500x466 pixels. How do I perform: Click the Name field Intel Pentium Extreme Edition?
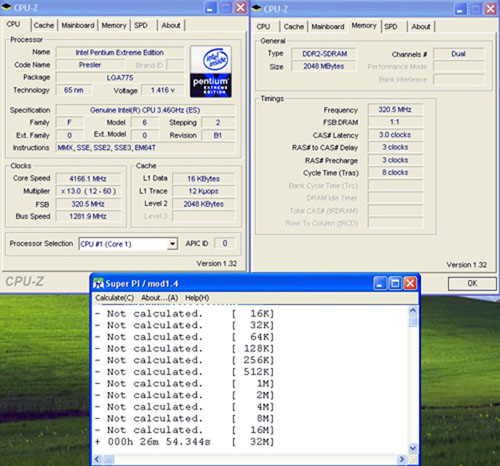120,53
